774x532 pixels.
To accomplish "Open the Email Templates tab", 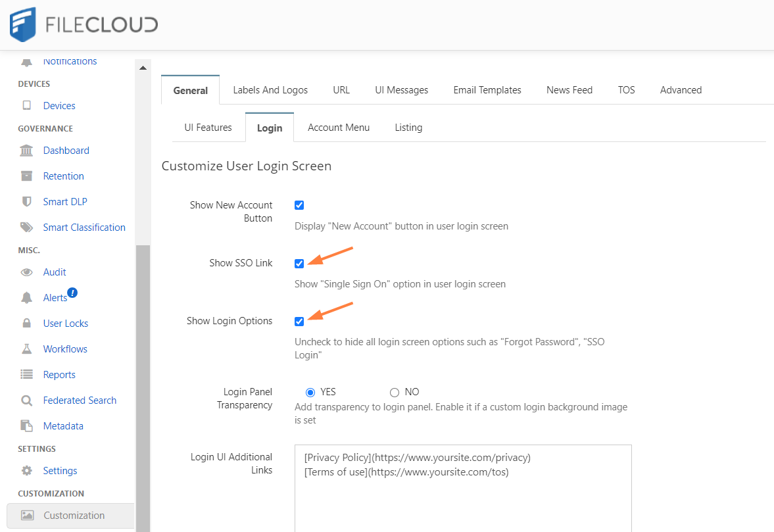I will (x=487, y=90).
